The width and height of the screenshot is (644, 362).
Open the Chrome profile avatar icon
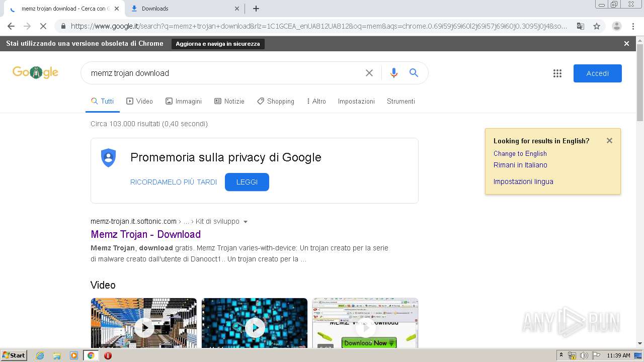pyautogui.click(x=617, y=26)
